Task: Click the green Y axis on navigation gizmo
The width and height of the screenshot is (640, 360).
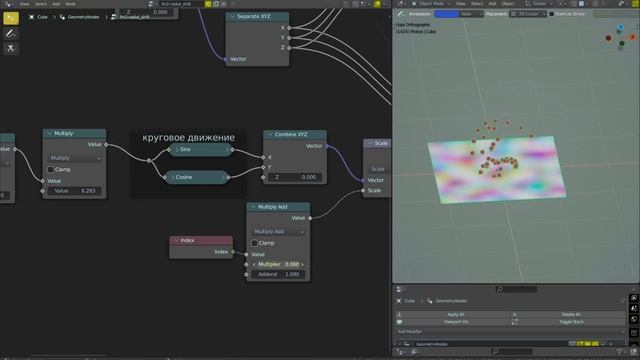Action: pos(622,43)
